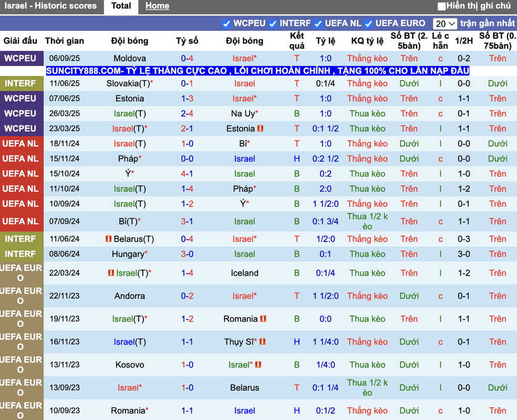Click Belarus in the 13/09/23 row
Screen dimensions: 517x420
(245, 388)
